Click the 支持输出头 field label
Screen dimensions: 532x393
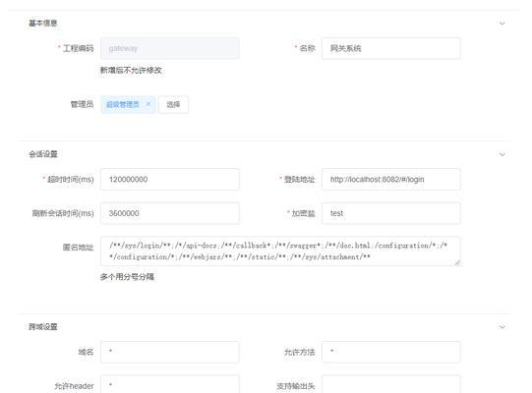point(296,386)
